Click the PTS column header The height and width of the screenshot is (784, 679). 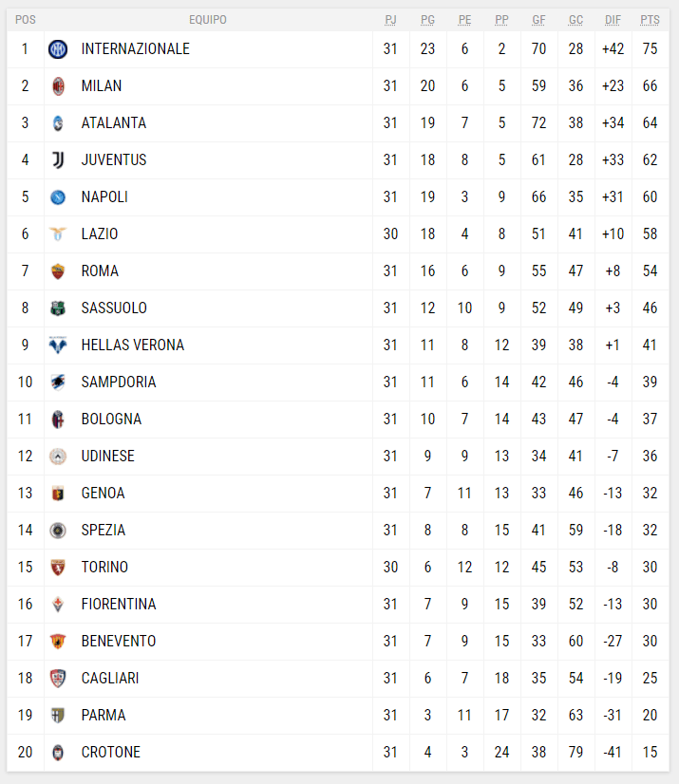click(x=650, y=20)
